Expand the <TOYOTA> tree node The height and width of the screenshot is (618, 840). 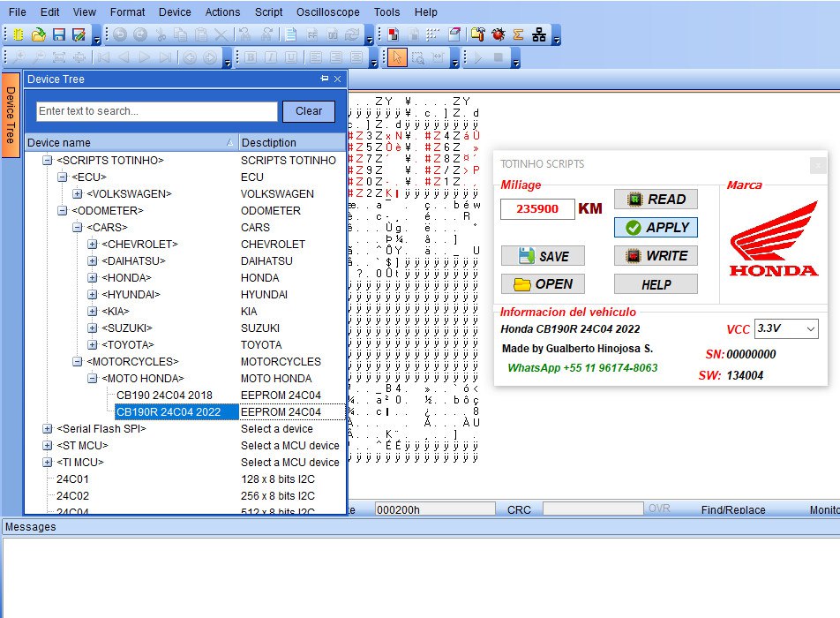(x=93, y=344)
